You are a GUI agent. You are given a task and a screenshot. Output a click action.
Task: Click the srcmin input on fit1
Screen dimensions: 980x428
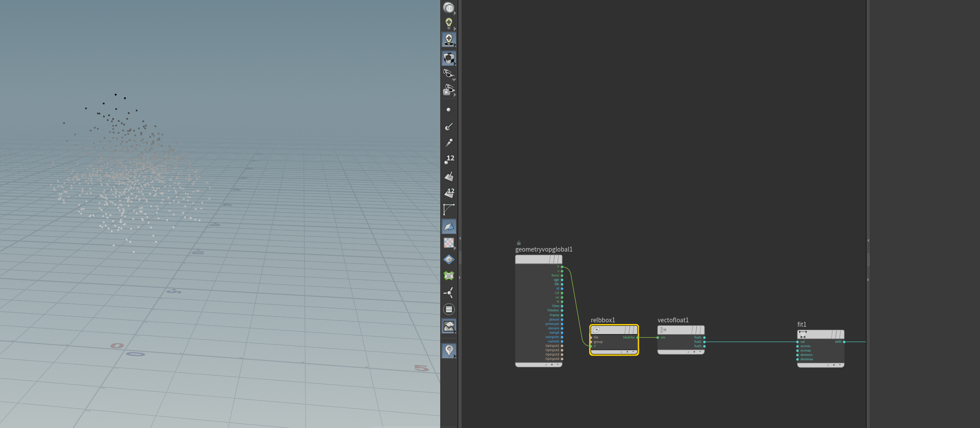pos(797,346)
